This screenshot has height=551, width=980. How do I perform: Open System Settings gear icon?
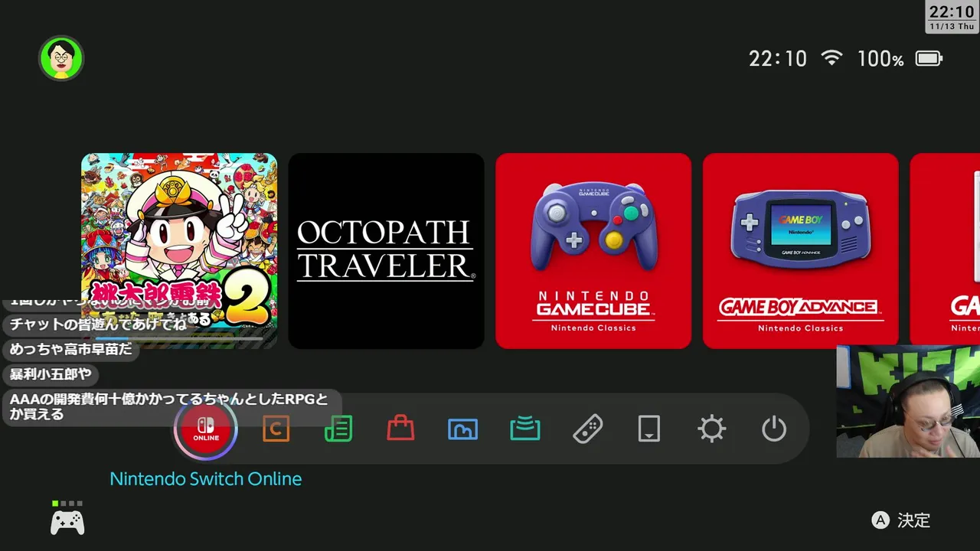coord(711,429)
